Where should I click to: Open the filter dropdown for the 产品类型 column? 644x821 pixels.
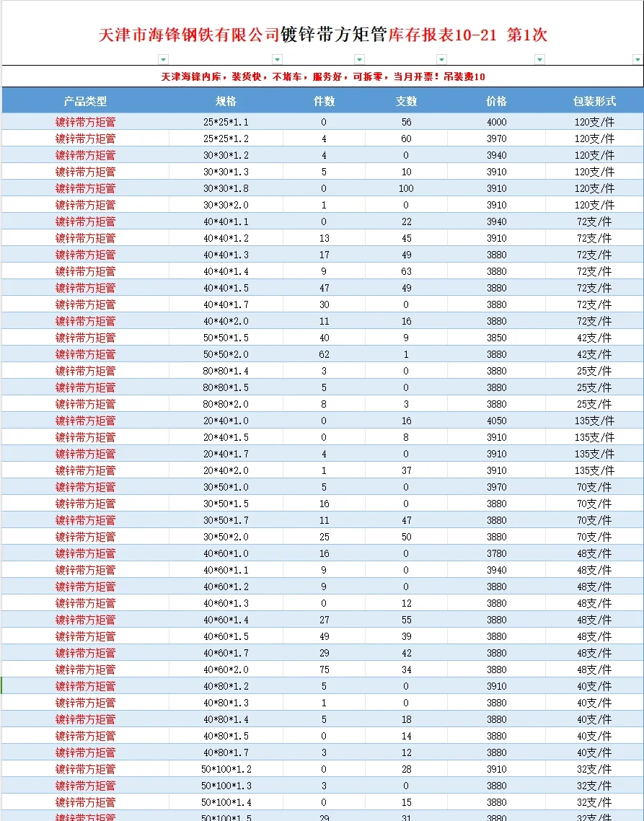click(x=164, y=59)
